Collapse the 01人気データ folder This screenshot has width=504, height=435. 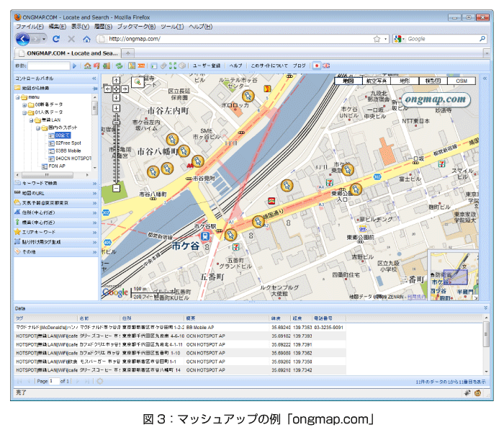pyautogui.click(x=24, y=113)
